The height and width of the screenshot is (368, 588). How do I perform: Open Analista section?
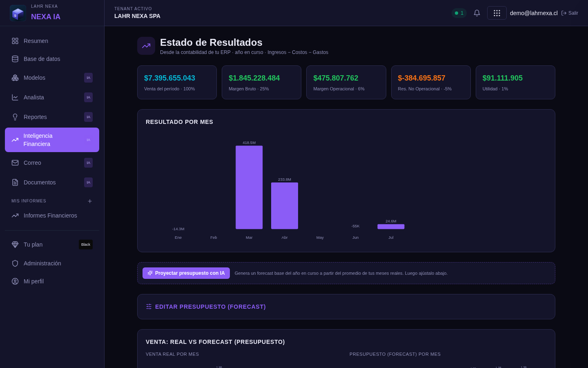(x=52, y=97)
